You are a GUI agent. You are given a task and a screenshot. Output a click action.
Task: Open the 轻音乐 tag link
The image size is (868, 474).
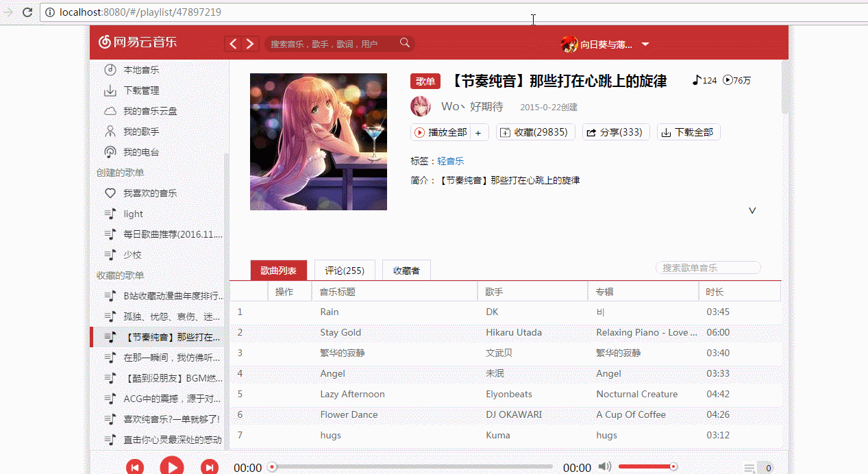pos(450,161)
